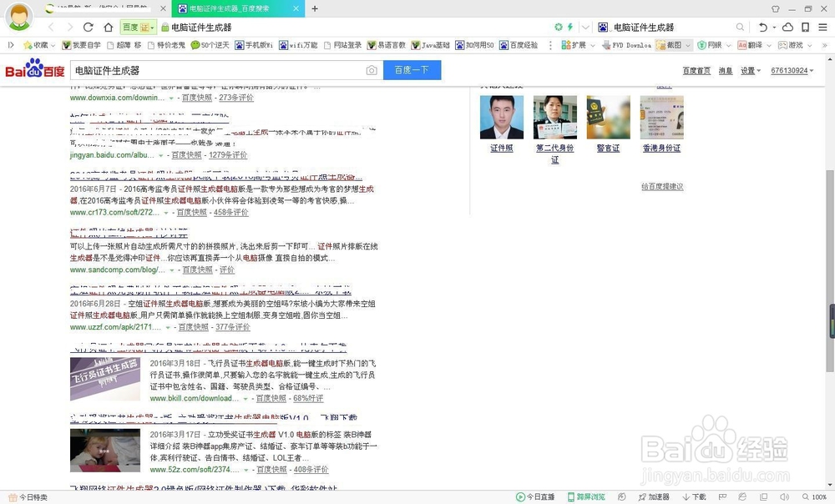835x504 pixels.
Task: Open the Java基础 bookmark
Action: pos(431,45)
